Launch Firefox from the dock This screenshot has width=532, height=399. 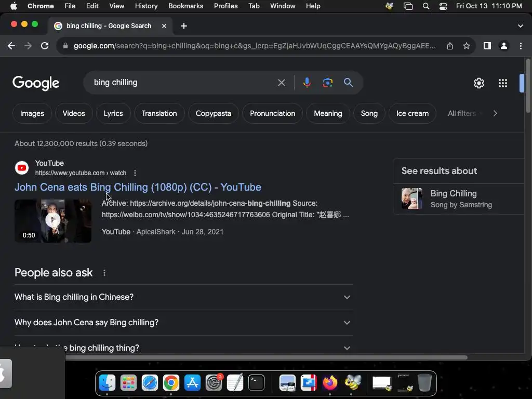(x=330, y=383)
